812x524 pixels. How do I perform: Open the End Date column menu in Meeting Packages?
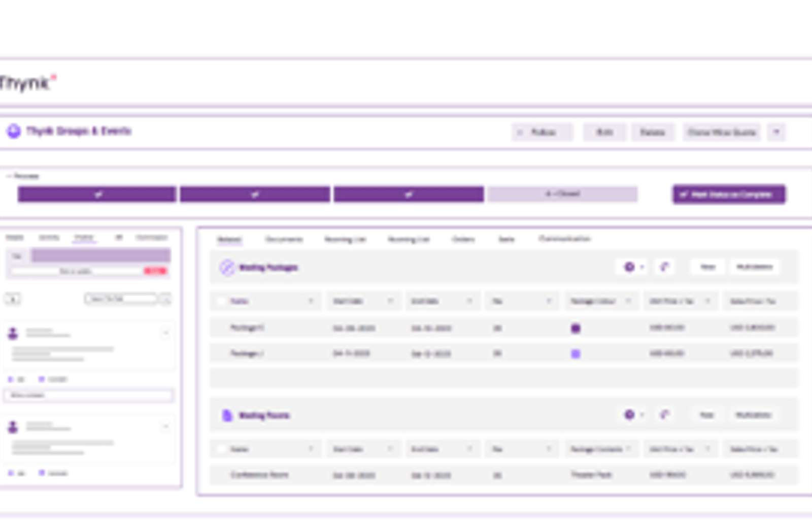point(469,301)
